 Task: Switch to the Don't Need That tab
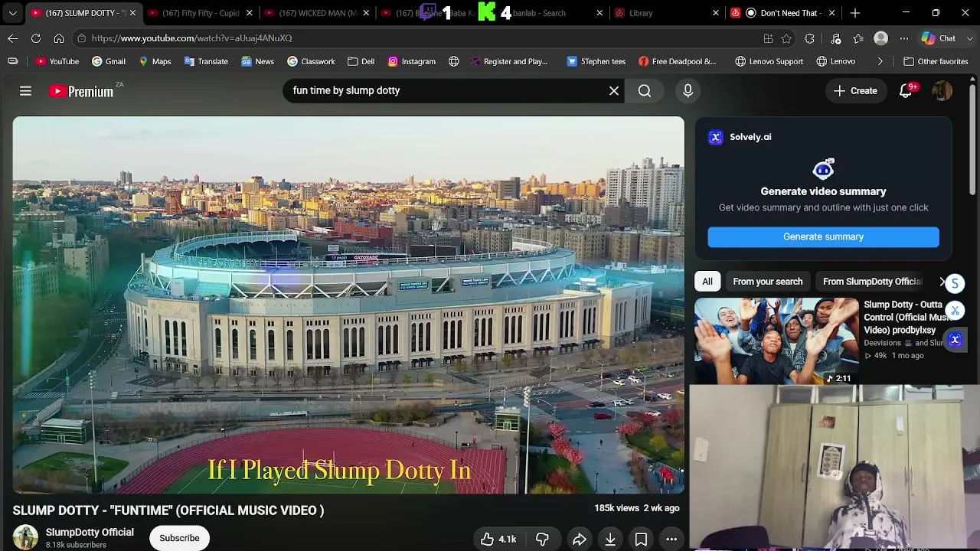click(782, 13)
